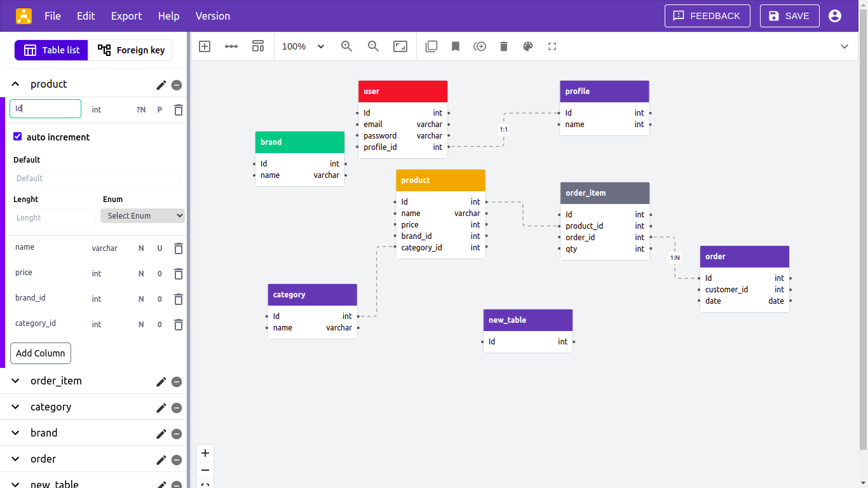Select the Table list tab
This screenshot has height=488, width=868.
coord(51,50)
